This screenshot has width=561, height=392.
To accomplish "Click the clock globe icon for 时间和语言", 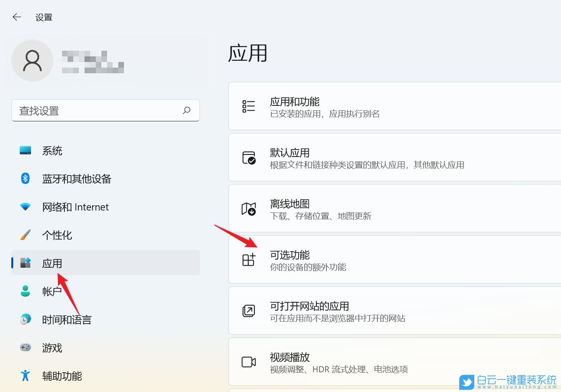I will [25, 320].
